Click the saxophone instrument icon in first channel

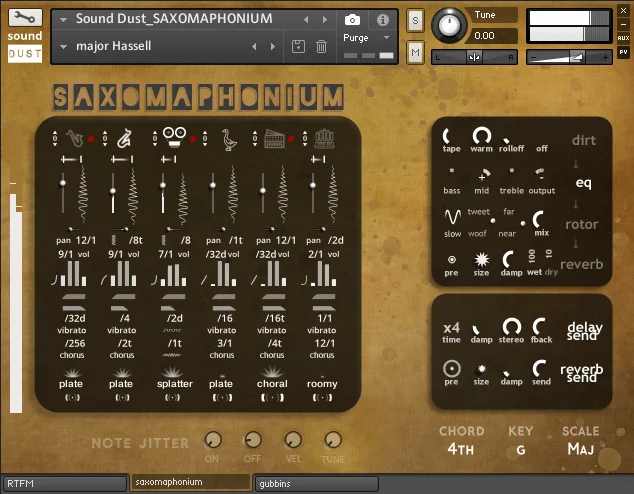(74, 139)
